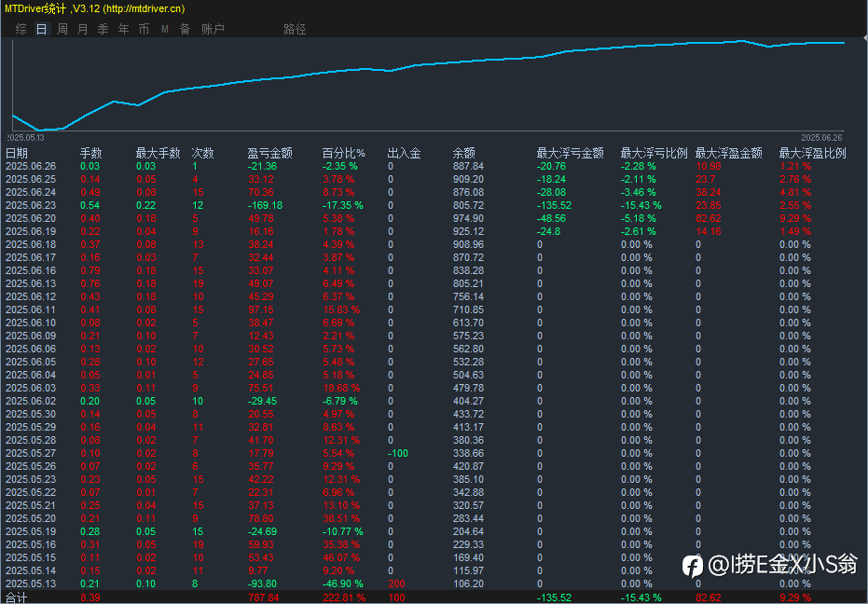Click the 最大浮亏比例 column header
The height and width of the screenshot is (604, 868).
click(654, 154)
